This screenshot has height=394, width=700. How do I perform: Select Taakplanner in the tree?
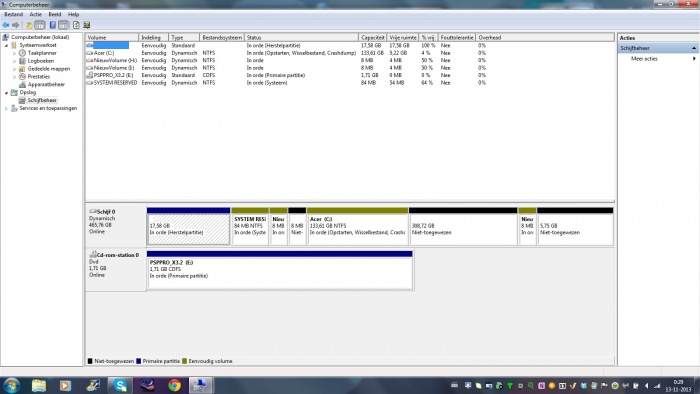tap(42, 53)
